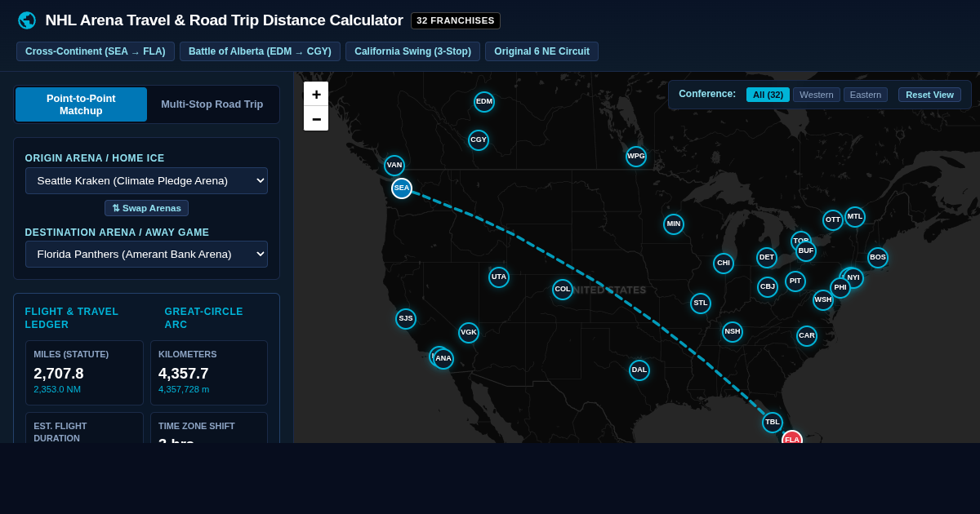The height and width of the screenshot is (514, 980).
Task: Click the 4,357.7 kilometers value
Action: point(184,374)
